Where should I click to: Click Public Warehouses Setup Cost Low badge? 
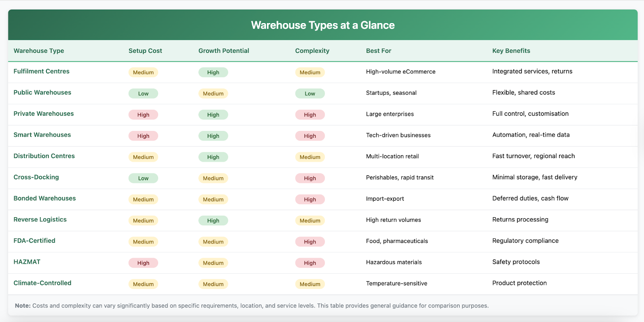point(143,93)
